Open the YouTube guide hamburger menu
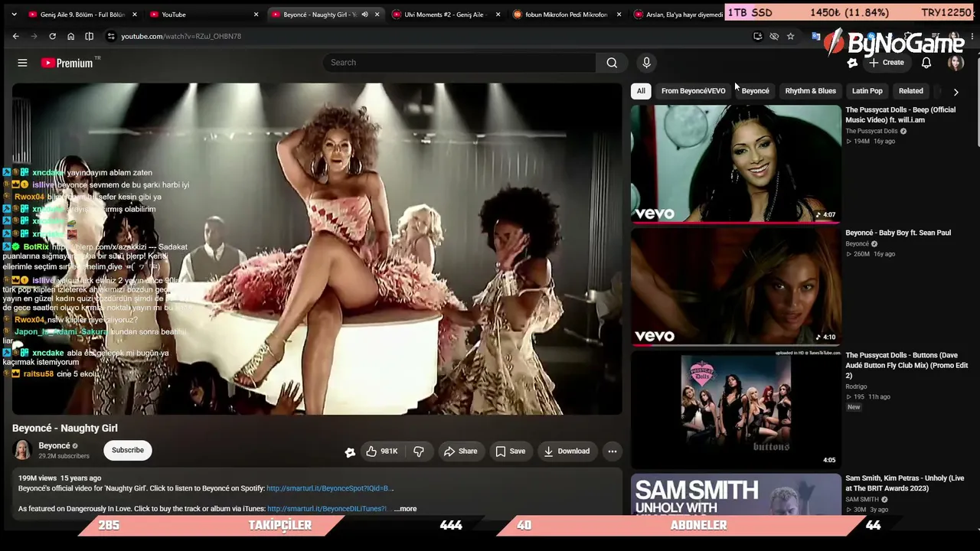This screenshot has height=551, width=980. coord(22,63)
